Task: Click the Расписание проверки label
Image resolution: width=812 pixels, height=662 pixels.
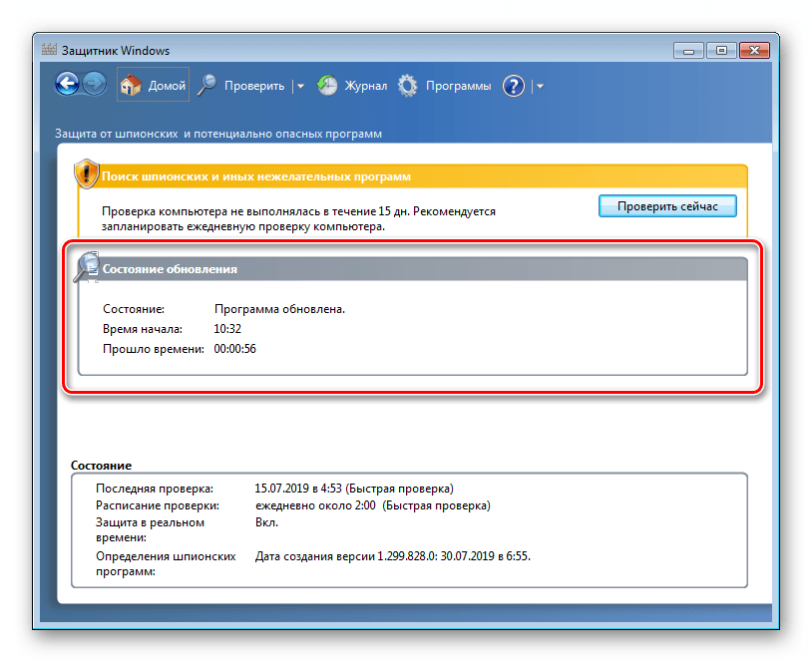Action: click(x=158, y=505)
